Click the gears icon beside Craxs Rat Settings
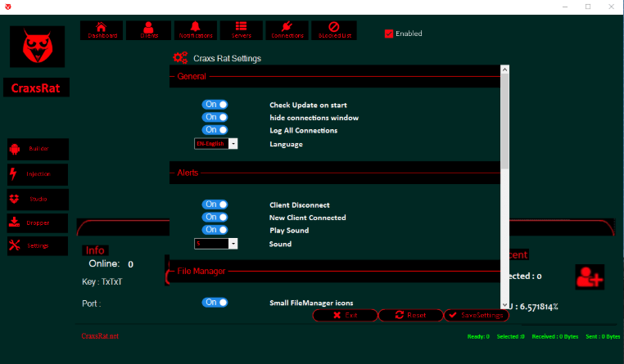624x364 pixels. point(180,58)
